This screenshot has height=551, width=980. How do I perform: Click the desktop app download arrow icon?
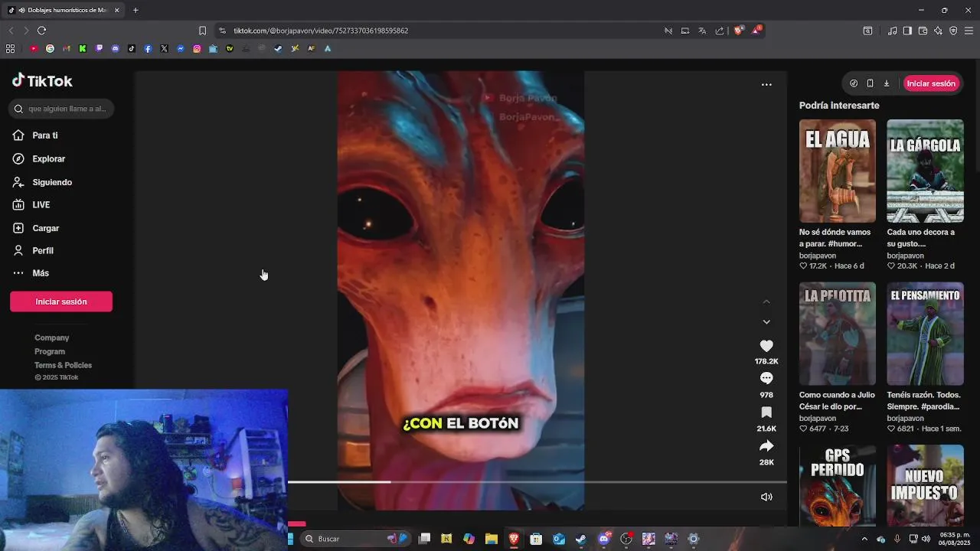click(x=887, y=83)
